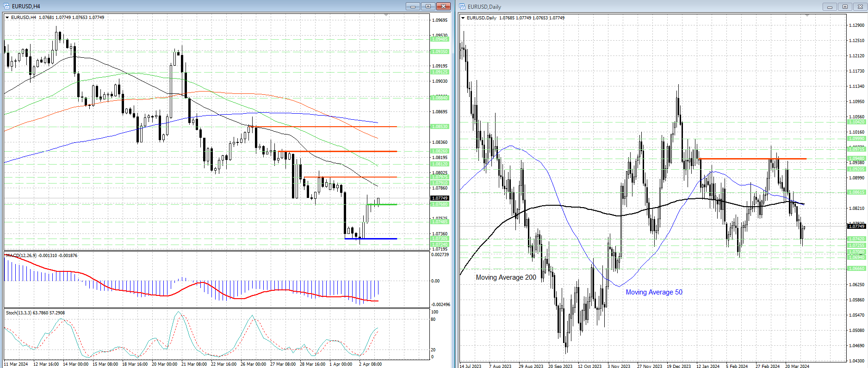Grab the chart shift triangle on H4 chart

tap(386, 15)
